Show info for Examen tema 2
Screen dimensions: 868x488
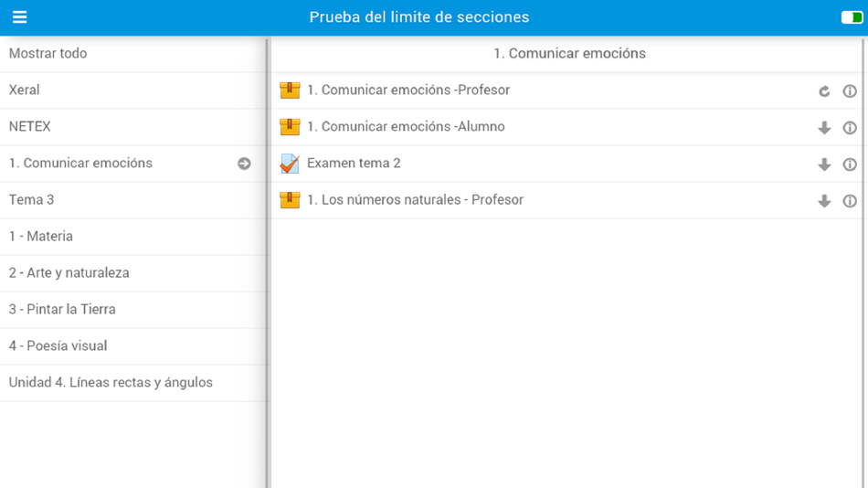[x=850, y=164]
